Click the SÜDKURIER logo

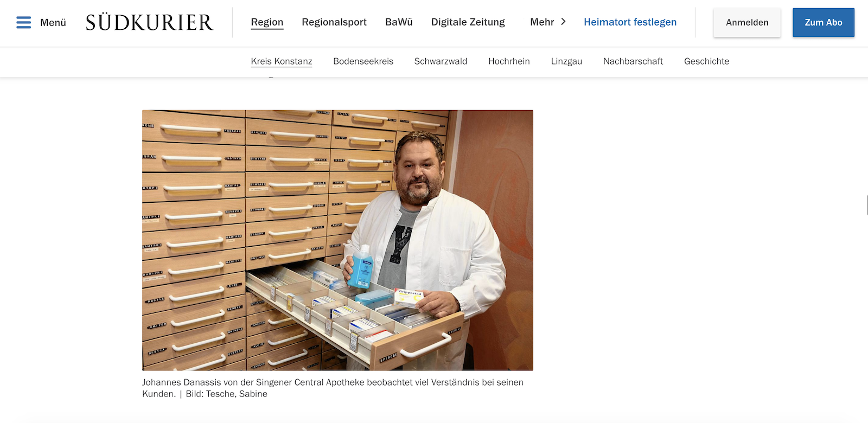tap(149, 22)
